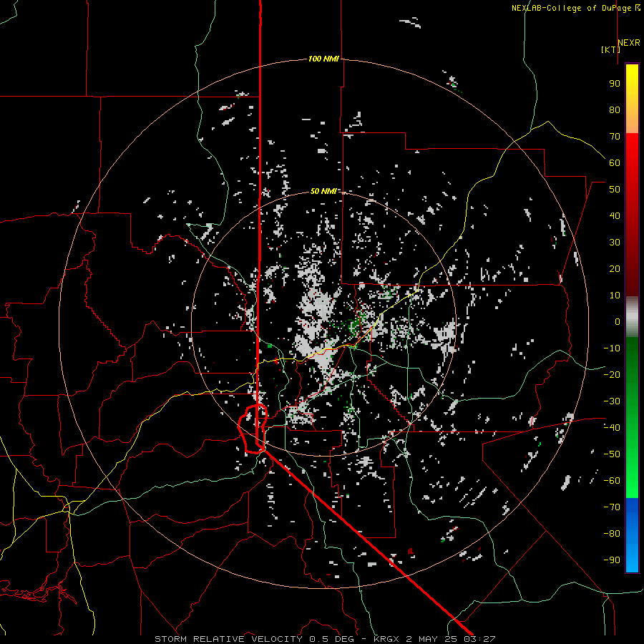The height and width of the screenshot is (644, 644).
Task: Click the NEXLAB-College of DuPage title text
Action: click(572, 8)
